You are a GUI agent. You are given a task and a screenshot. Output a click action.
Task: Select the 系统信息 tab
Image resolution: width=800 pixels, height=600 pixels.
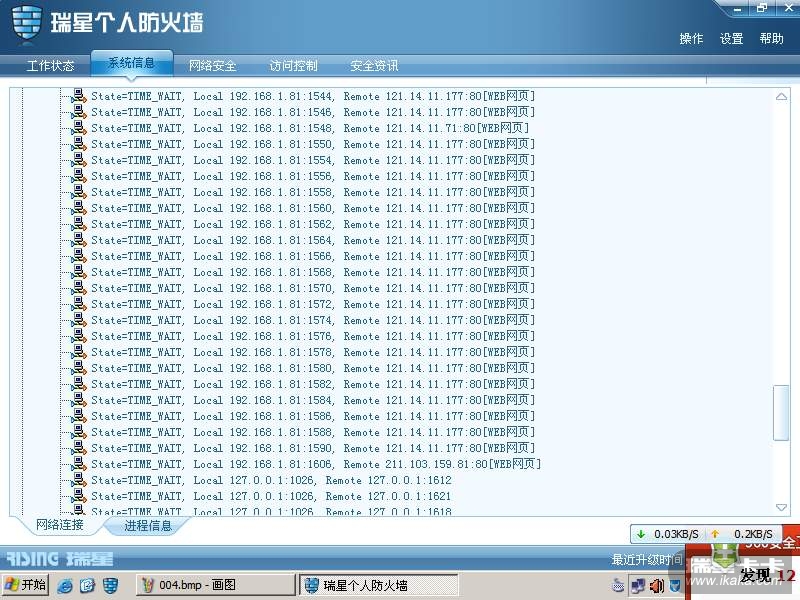click(x=131, y=63)
